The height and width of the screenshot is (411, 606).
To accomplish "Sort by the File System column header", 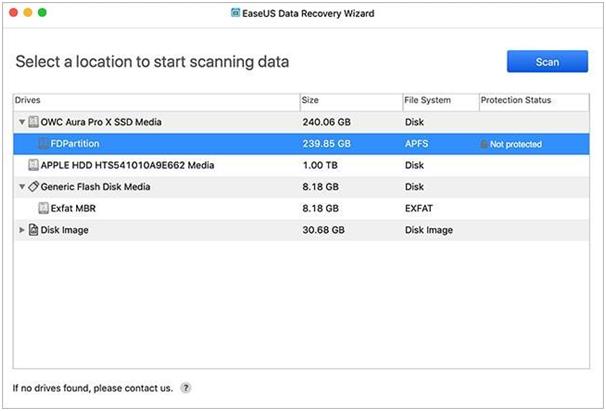I will tap(441, 101).
